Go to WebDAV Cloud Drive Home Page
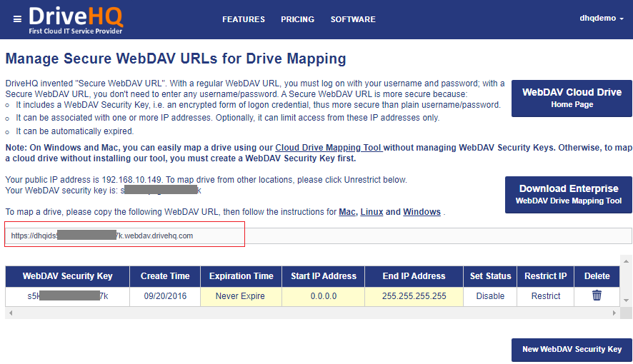 coord(572,98)
